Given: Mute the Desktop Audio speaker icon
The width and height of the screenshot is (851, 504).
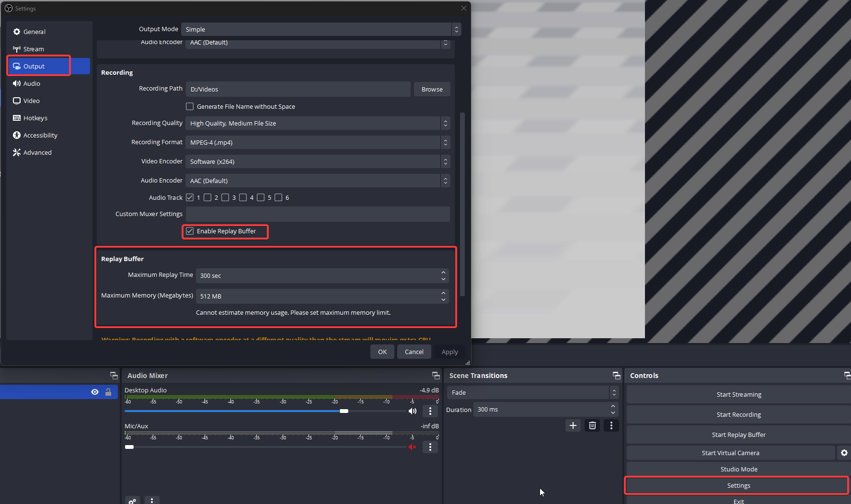Looking at the screenshot, I should 412,411.
